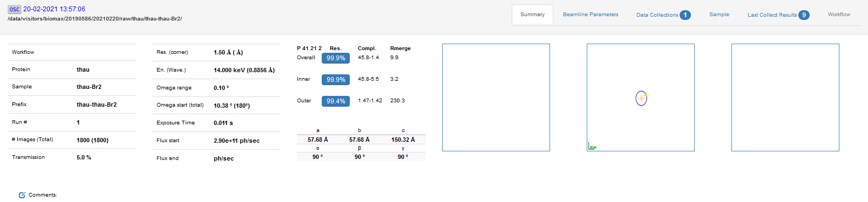Open the third empty image thumbnail

click(785, 97)
